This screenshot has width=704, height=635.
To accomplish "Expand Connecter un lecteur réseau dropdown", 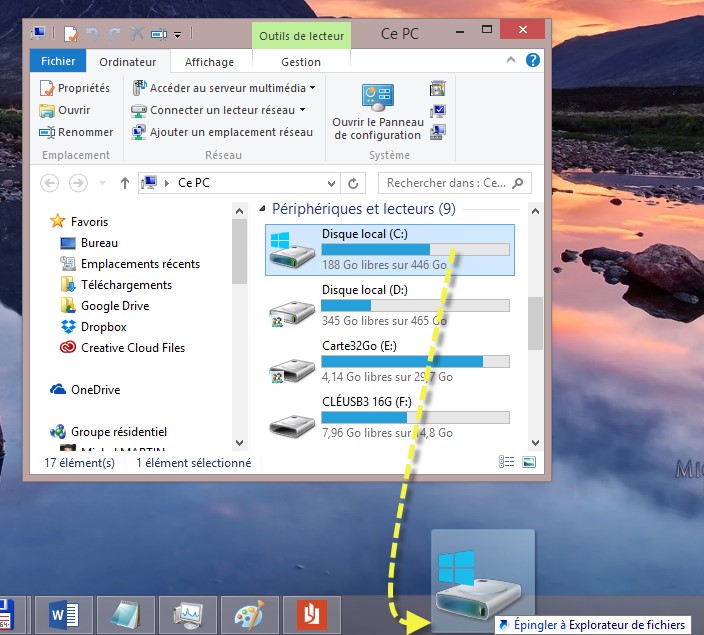I will (x=302, y=110).
